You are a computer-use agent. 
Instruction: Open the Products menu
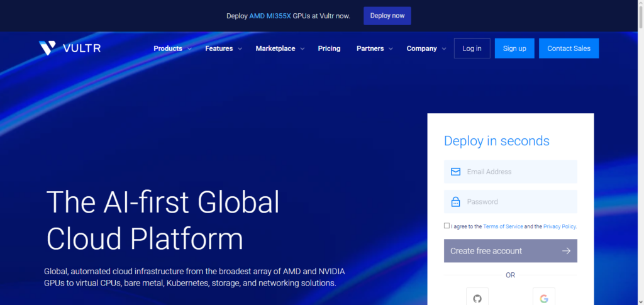tap(168, 48)
